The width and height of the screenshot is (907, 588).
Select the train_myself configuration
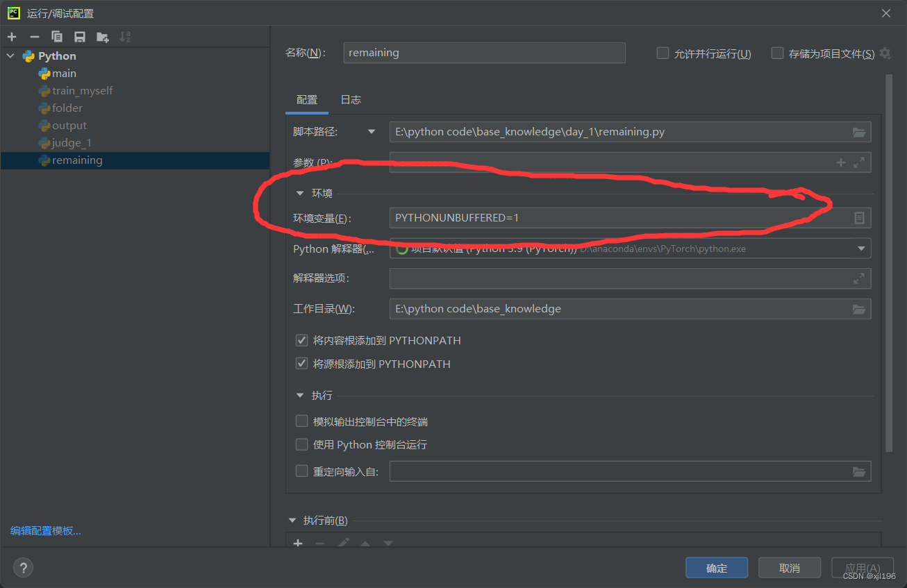click(x=82, y=91)
